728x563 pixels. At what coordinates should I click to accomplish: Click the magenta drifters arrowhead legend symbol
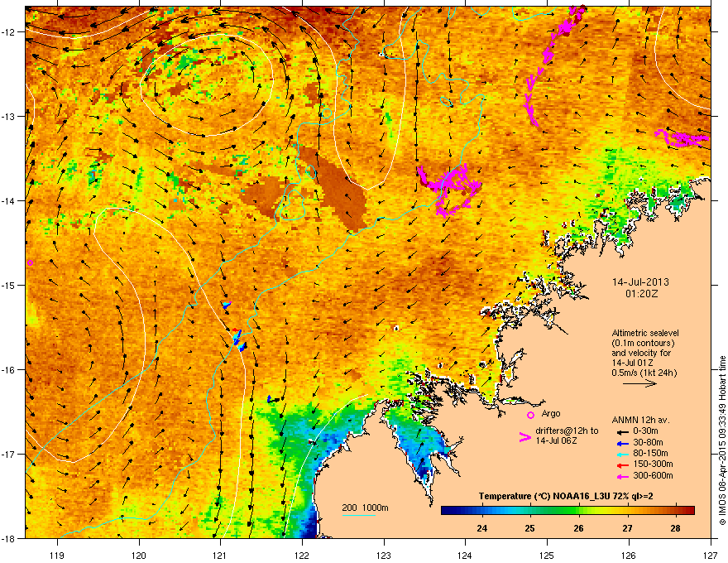coord(524,436)
